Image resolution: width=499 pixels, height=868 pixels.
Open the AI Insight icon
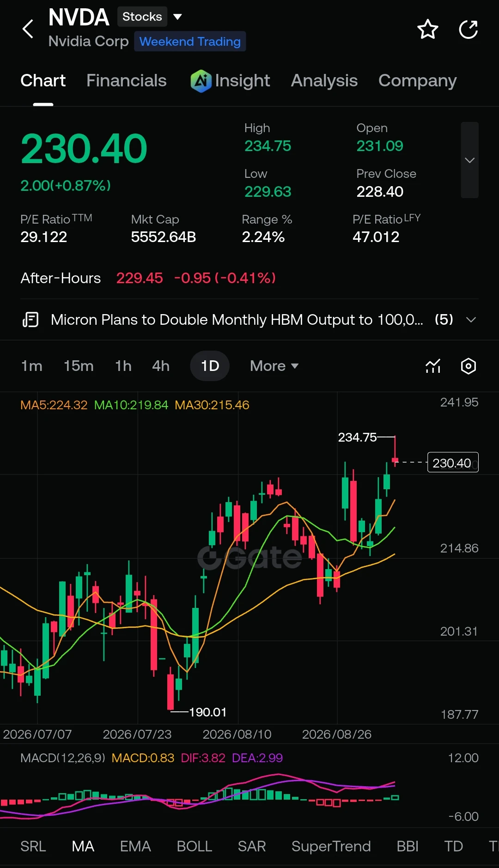[201, 81]
